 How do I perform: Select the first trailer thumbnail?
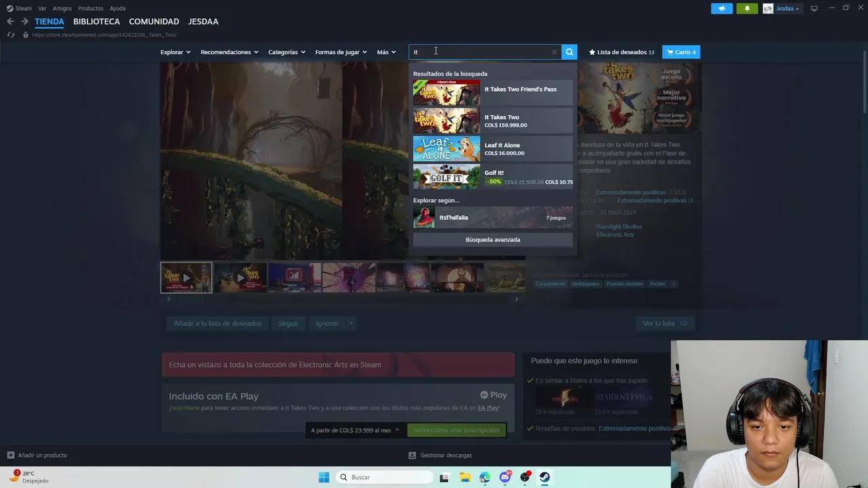click(186, 278)
